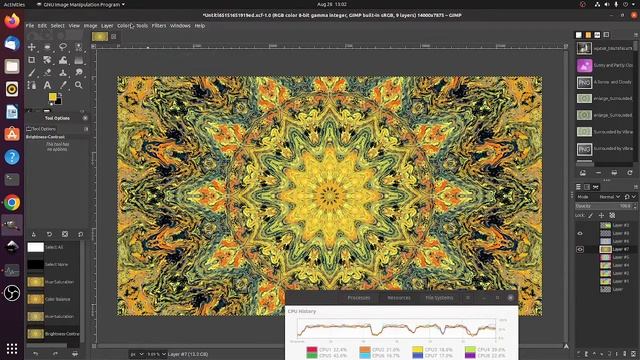
Task: Open GNU Image Manipulation Program app menu
Action: (x=81, y=4)
